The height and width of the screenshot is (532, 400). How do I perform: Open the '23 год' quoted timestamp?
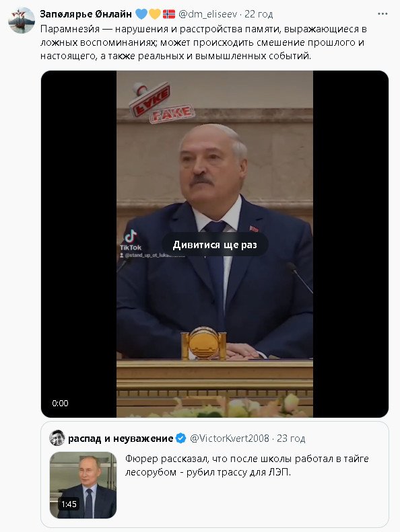(291, 439)
